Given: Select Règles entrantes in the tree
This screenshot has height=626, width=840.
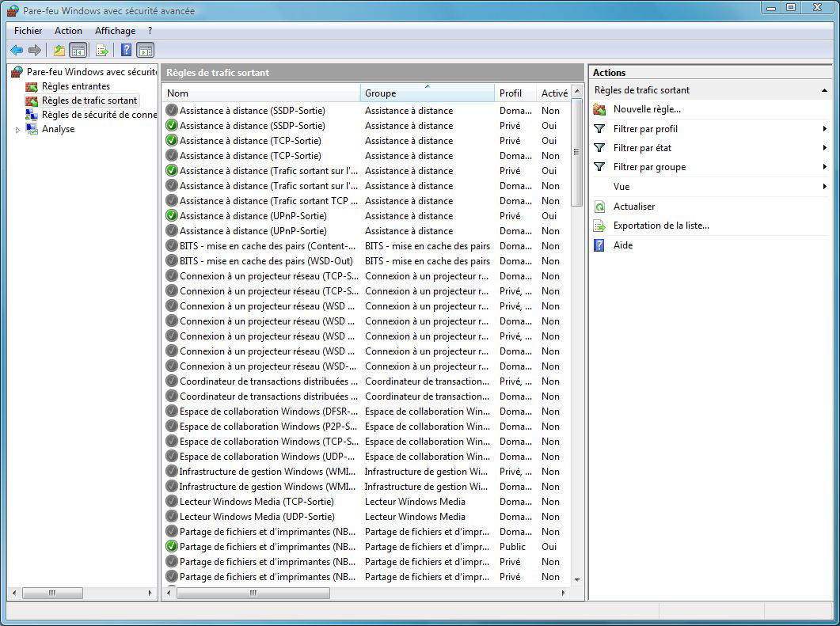Looking at the screenshot, I should (x=76, y=86).
